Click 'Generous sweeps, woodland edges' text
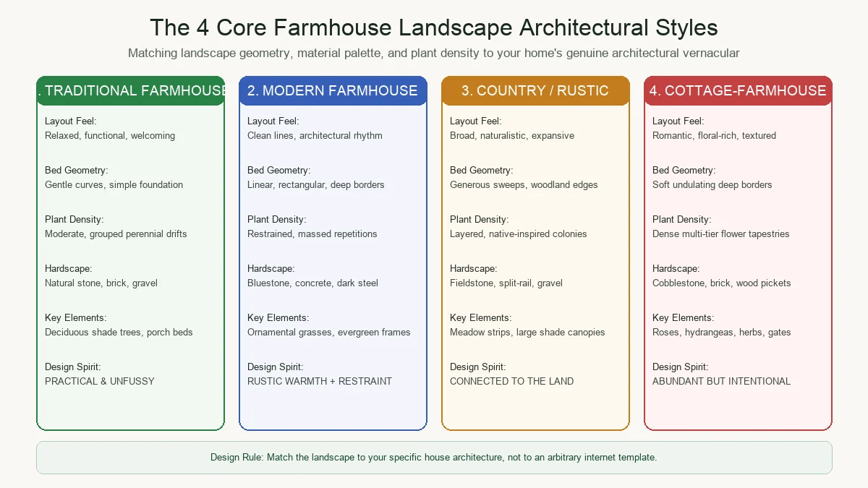Viewport: 868px width, 488px height. click(x=524, y=184)
